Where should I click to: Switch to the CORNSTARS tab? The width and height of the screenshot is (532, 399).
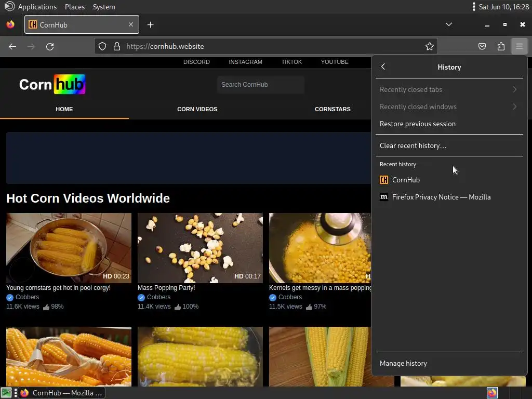pyautogui.click(x=332, y=109)
